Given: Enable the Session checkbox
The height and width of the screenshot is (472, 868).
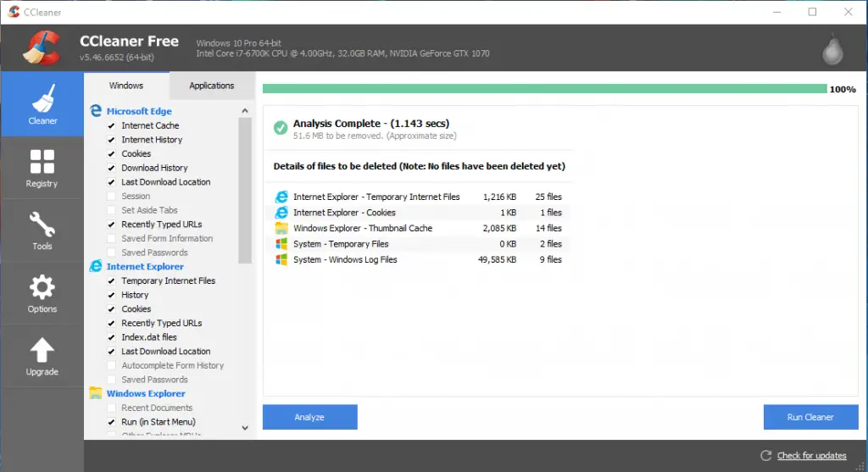Looking at the screenshot, I should 111,196.
